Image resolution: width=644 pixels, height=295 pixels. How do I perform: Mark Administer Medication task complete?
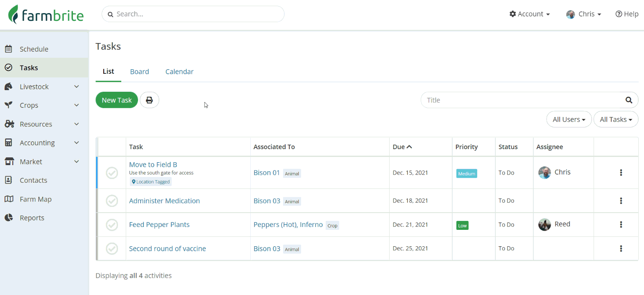click(112, 201)
